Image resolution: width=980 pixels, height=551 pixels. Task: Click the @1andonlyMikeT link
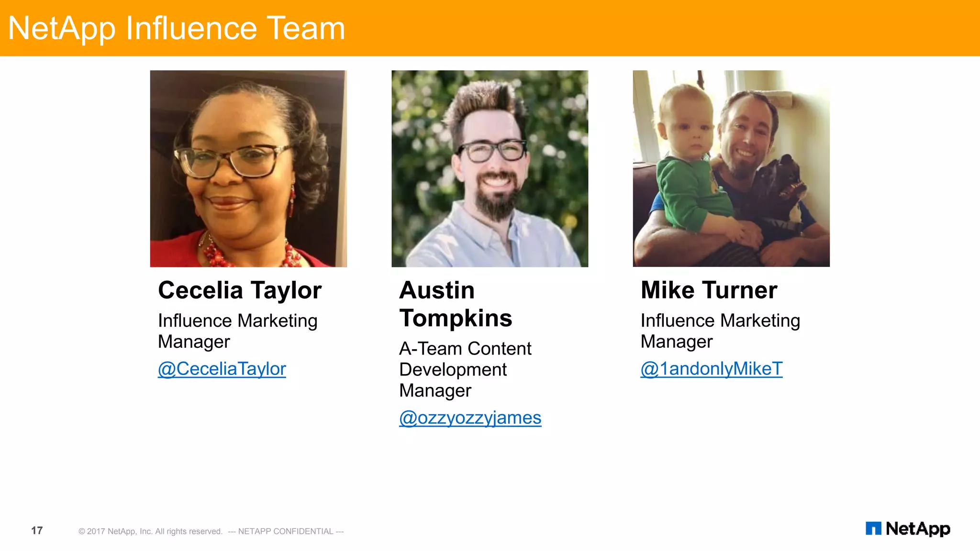coord(711,369)
